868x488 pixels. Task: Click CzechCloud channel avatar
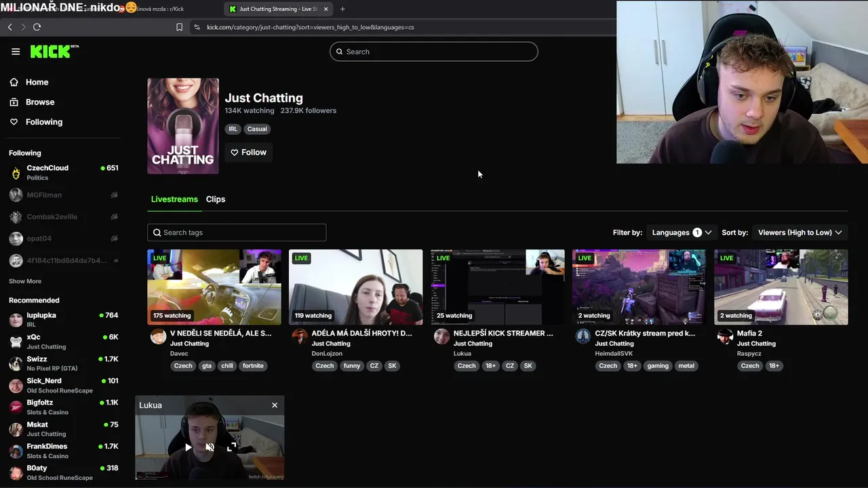tap(16, 174)
